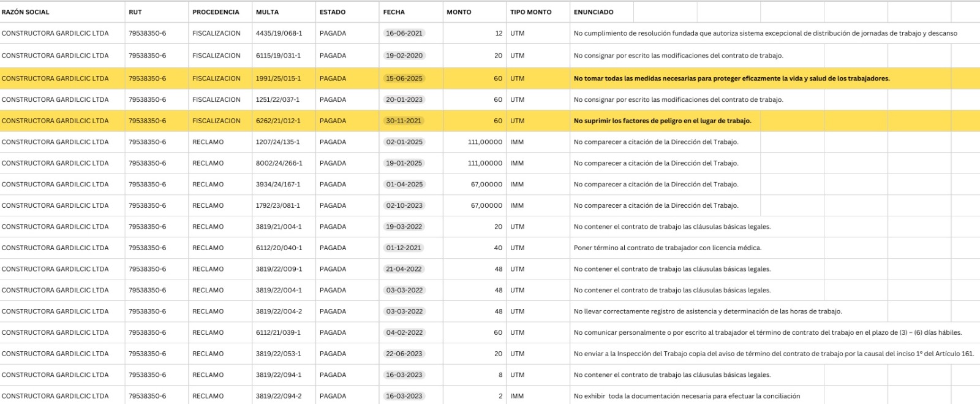Select the PROCEDENCIA column header

click(x=216, y=12)
